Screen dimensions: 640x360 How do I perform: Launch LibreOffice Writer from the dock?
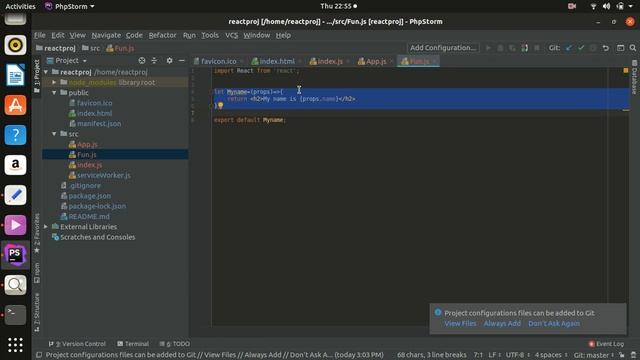16,75
